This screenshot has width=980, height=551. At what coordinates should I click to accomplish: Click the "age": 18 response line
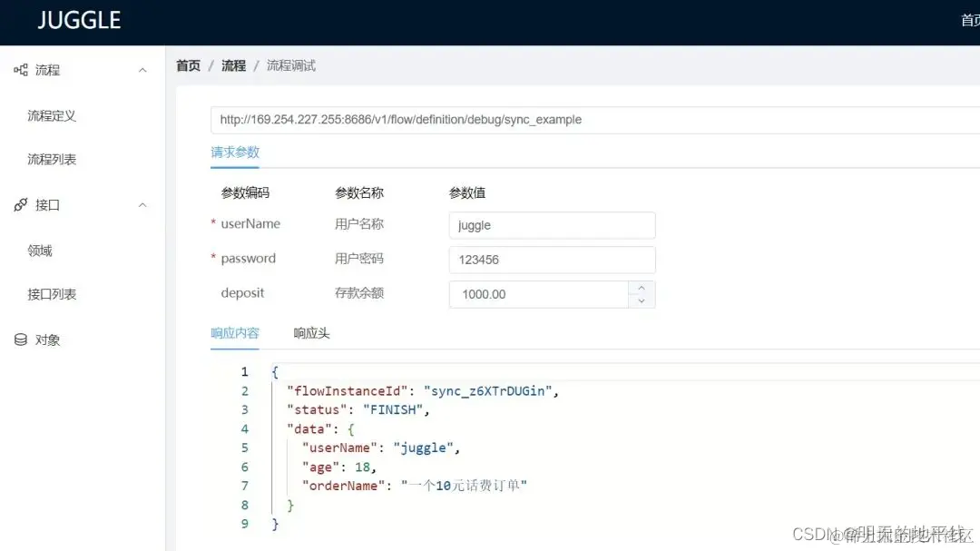[x=338, y=467]
